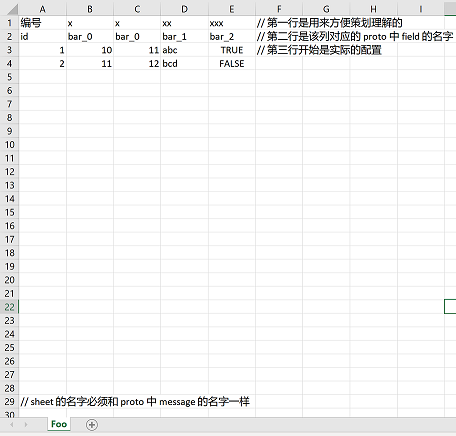Click cell B4 with value 11
This screenshot has width=456, height=436.
[90, 63]
